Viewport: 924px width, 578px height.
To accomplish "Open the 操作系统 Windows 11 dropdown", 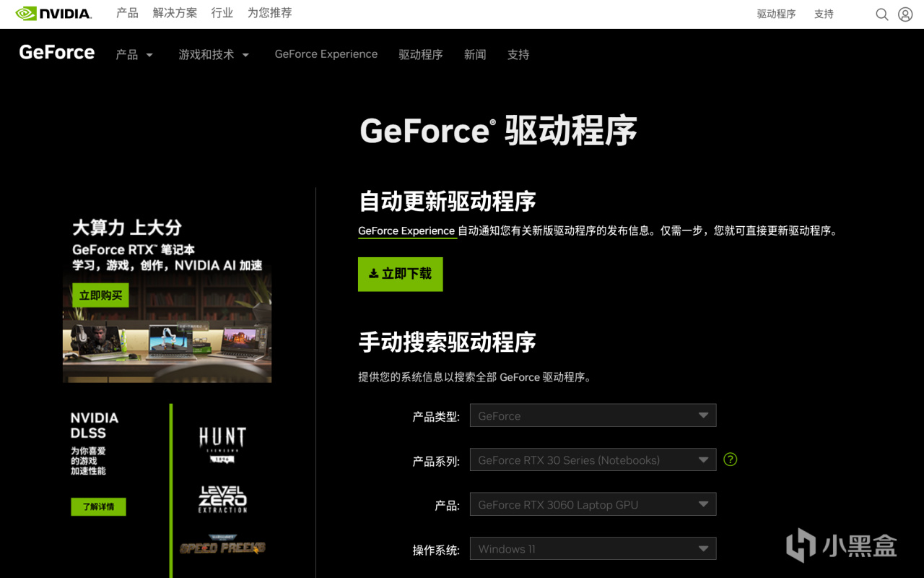I will (593, 548).
